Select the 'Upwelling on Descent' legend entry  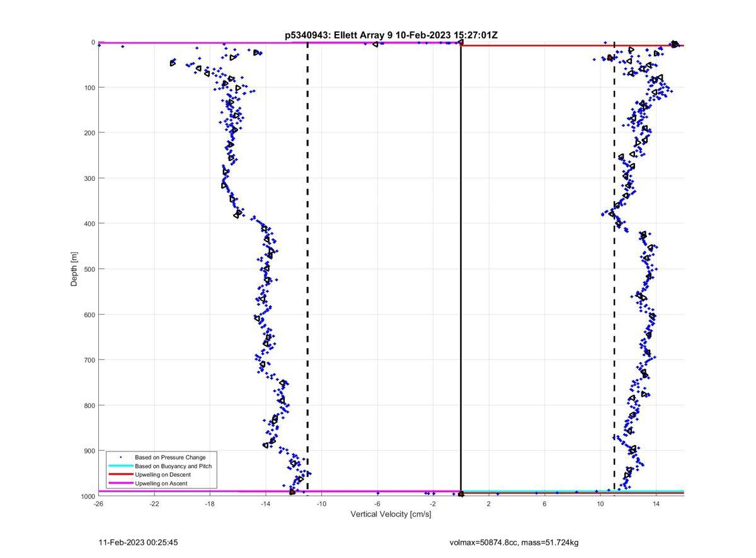(163, 475)
